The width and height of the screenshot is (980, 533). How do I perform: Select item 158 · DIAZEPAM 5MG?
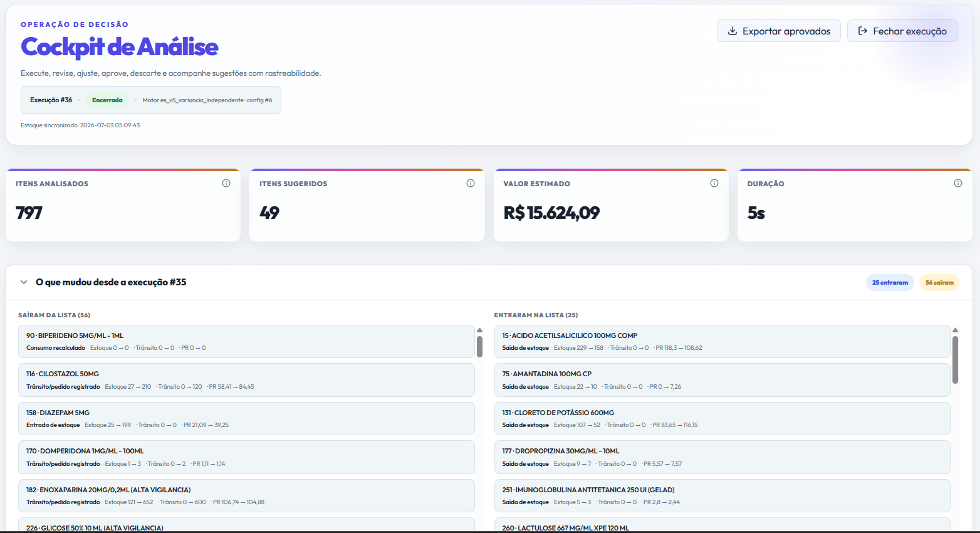[x=246, y=418]
